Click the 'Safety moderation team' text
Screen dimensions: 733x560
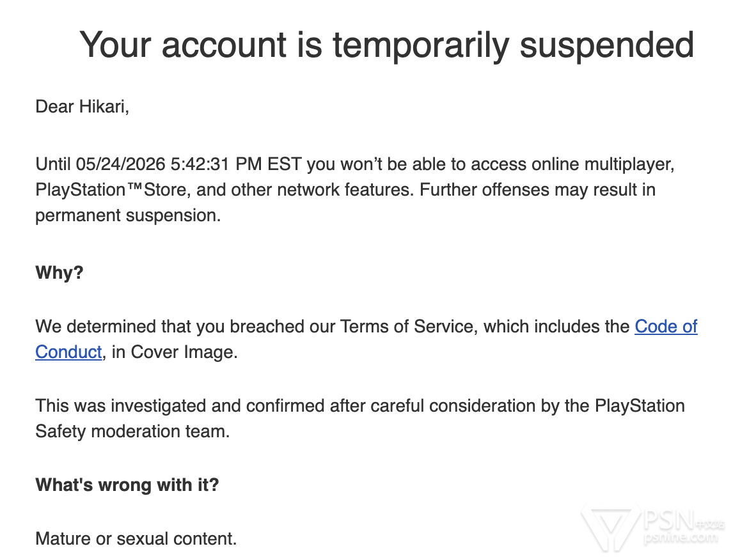(131, 431)
